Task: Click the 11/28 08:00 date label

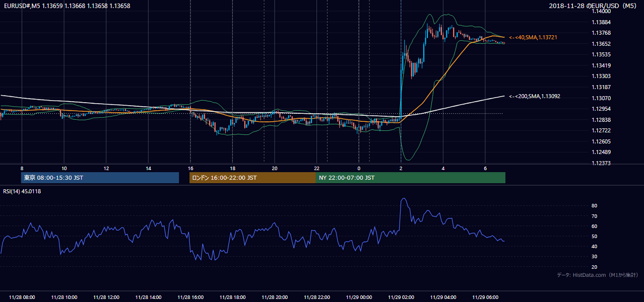Action: click(x=22, y=297)
